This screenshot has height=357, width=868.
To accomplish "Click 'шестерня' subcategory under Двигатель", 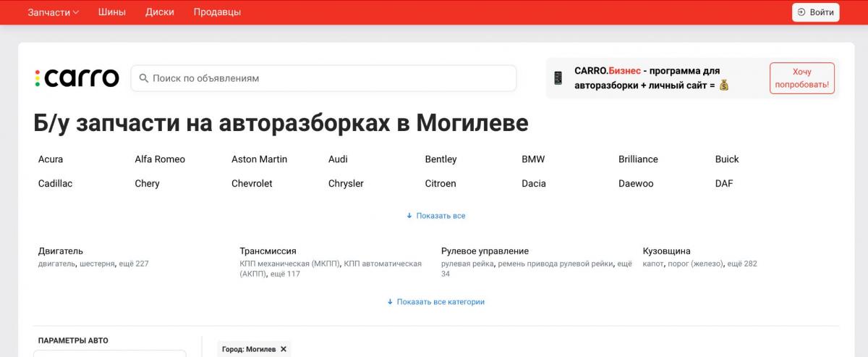I will (97, 264).
